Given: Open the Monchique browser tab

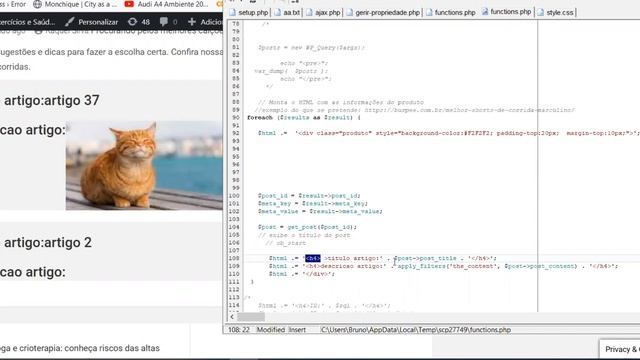Looking at the screenshot, I should point(75,4).
